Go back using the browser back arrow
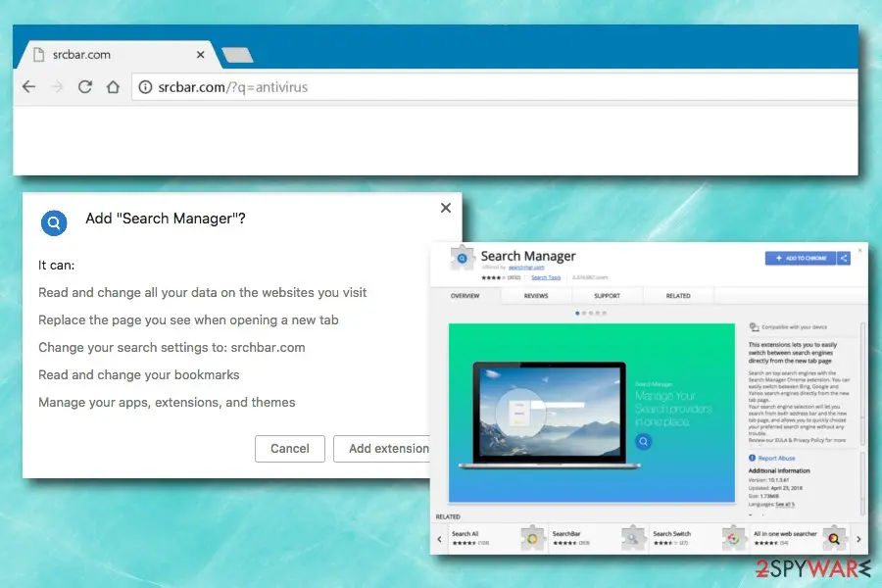The width and height of the screenshot is (882, 588). tap(28, 86)
